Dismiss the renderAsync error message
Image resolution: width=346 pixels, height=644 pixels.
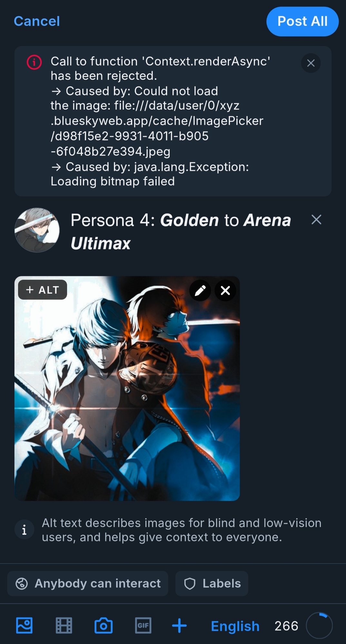(311, 63)
